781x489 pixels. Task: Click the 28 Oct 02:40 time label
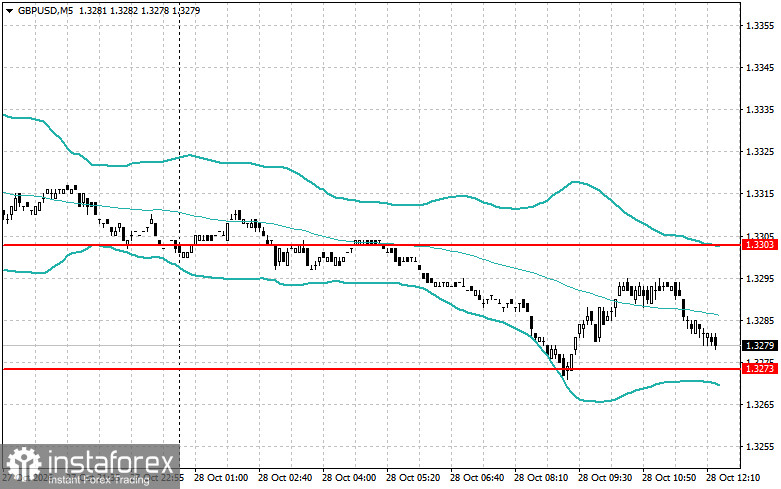pyautogui.click(x=285, y=478)
